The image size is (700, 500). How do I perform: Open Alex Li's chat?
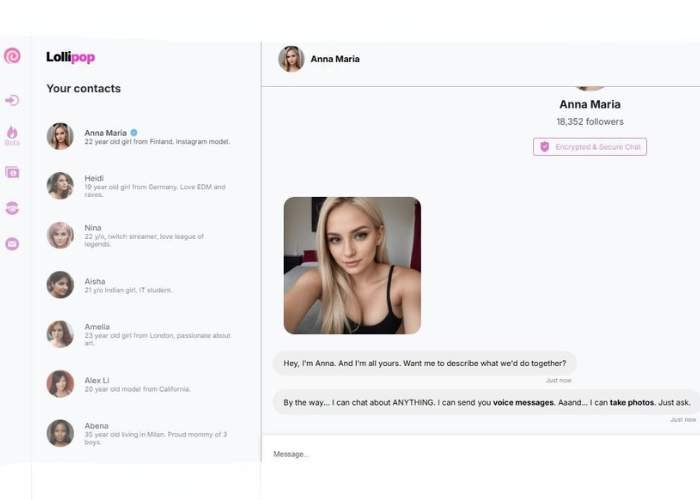pyautogui.click(x=139, y=383)
